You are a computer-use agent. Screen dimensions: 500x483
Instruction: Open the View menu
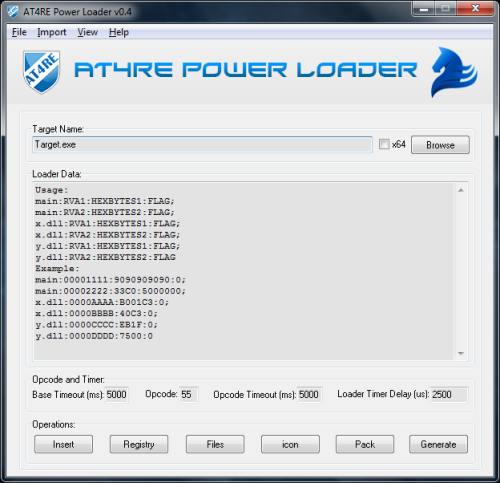[x=87, y=32]
